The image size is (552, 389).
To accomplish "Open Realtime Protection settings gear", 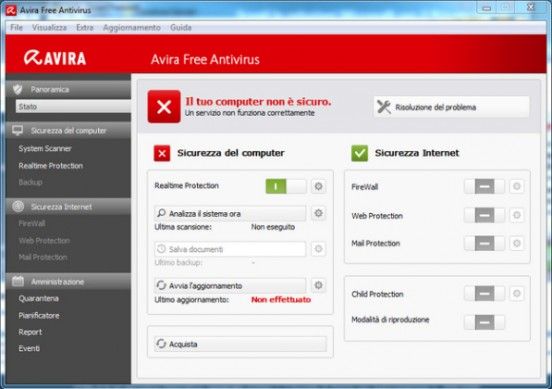I will coord(318,186).
